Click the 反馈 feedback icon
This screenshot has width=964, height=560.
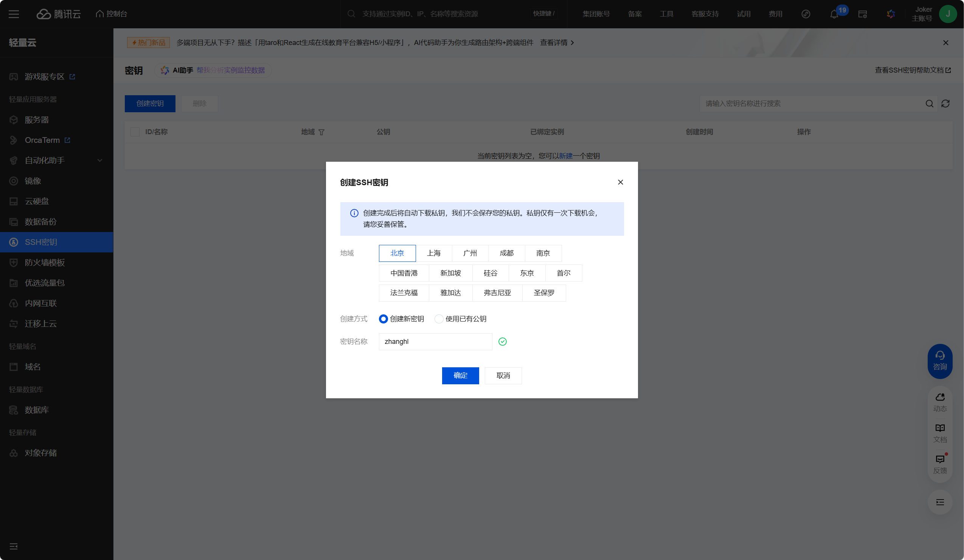pos(940,464)
